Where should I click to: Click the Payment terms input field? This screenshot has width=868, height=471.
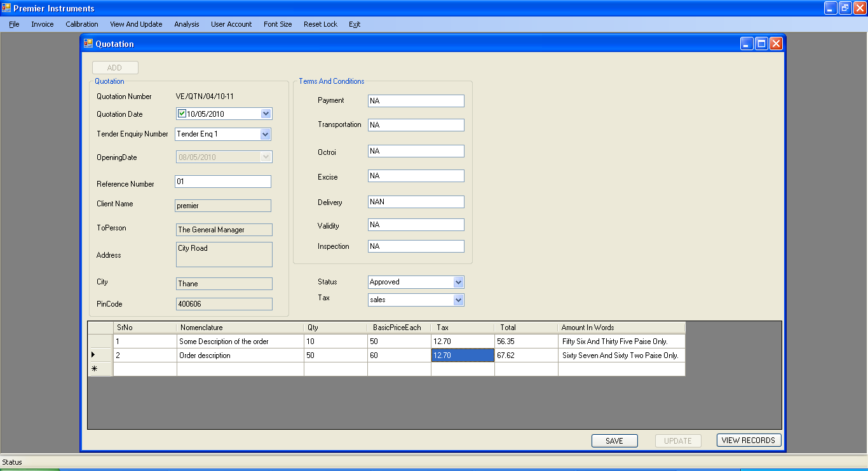(416, 101)
